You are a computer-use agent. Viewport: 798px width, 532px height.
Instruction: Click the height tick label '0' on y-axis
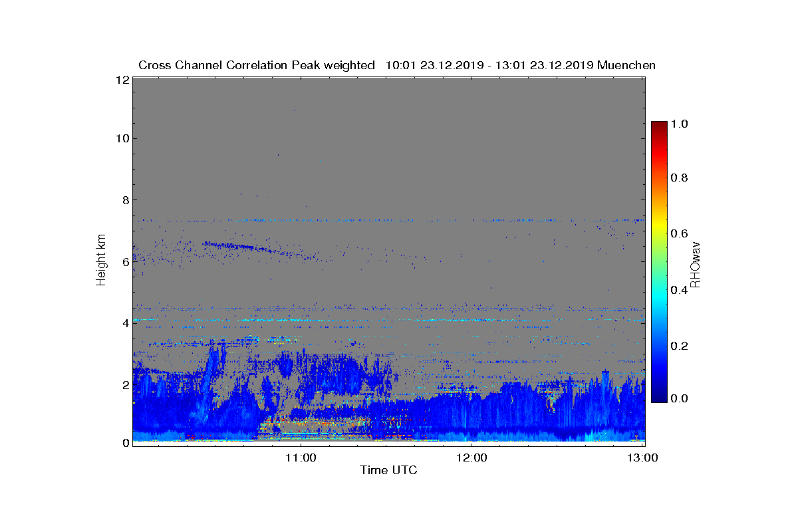(x=124, y=443)
